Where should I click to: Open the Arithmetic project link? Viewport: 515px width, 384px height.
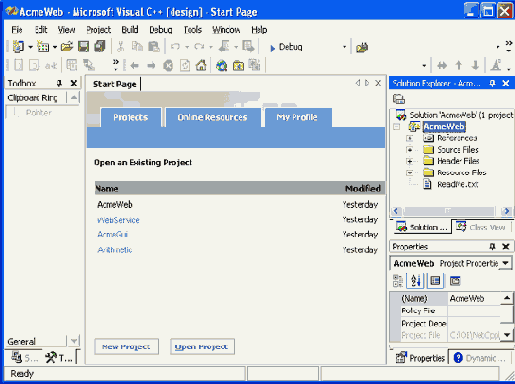coord(115,250)
